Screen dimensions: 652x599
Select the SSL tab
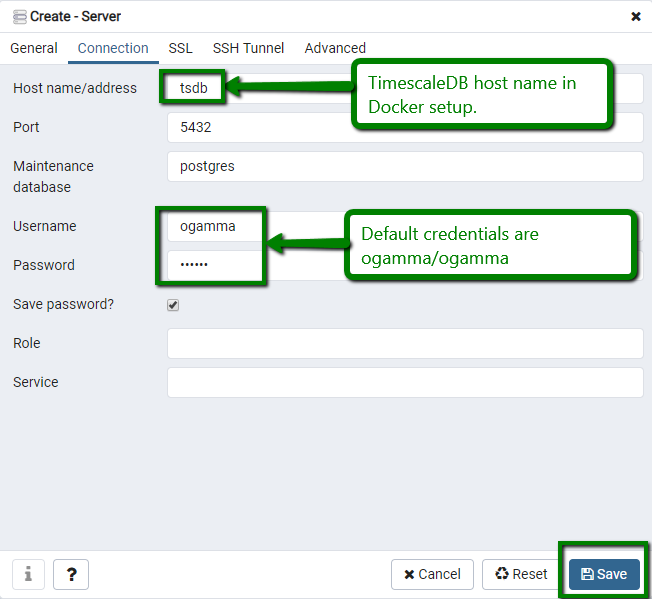[x=180, y=48]
